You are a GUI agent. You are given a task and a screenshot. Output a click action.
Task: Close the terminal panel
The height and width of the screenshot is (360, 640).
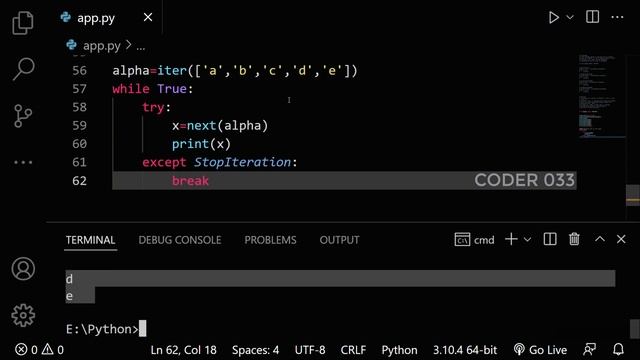[621, 239]
